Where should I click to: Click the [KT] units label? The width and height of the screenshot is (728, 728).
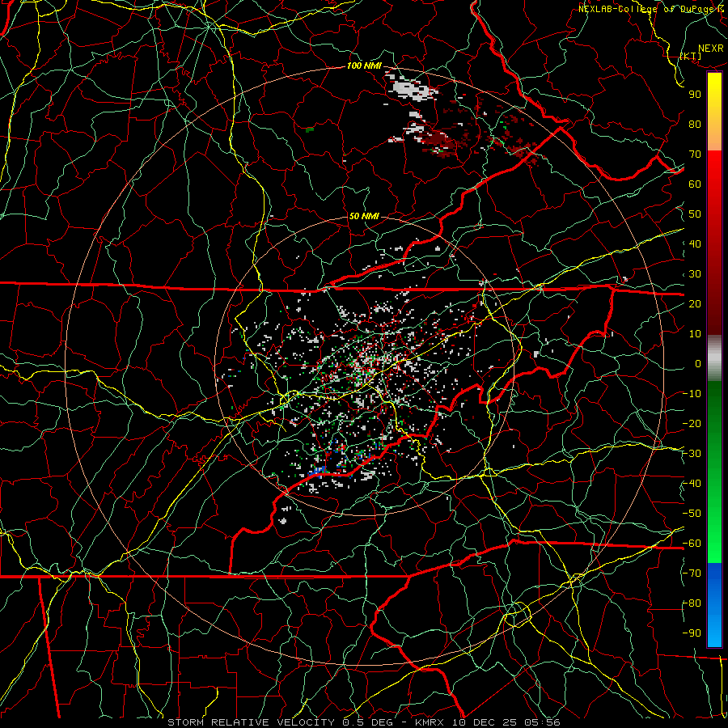691,56
